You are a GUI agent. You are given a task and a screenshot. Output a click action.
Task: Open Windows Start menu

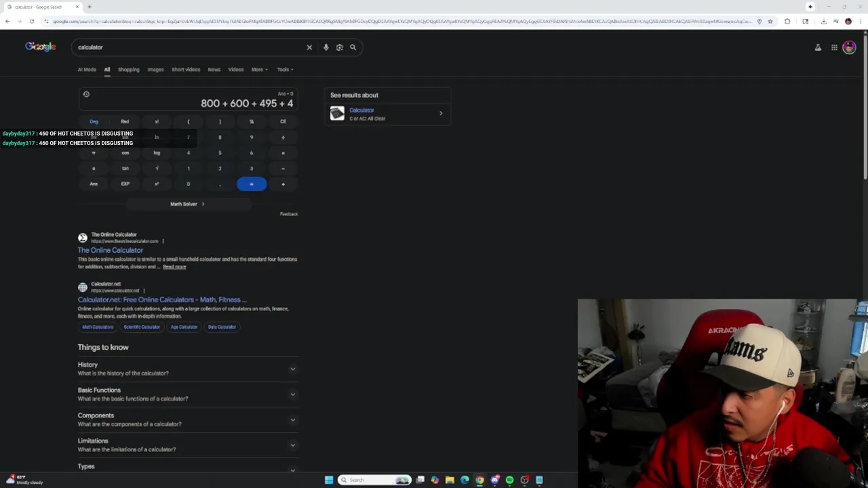point(329,480)
